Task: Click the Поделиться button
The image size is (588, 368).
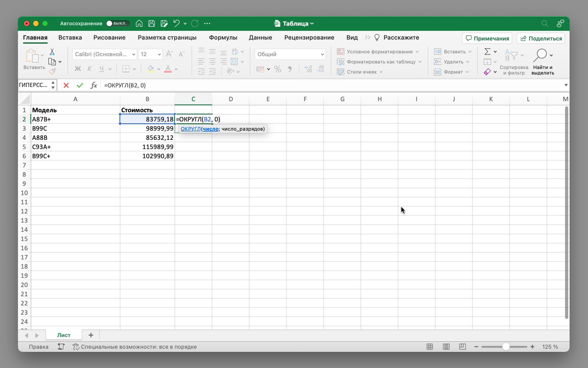Action: [541, 38]
